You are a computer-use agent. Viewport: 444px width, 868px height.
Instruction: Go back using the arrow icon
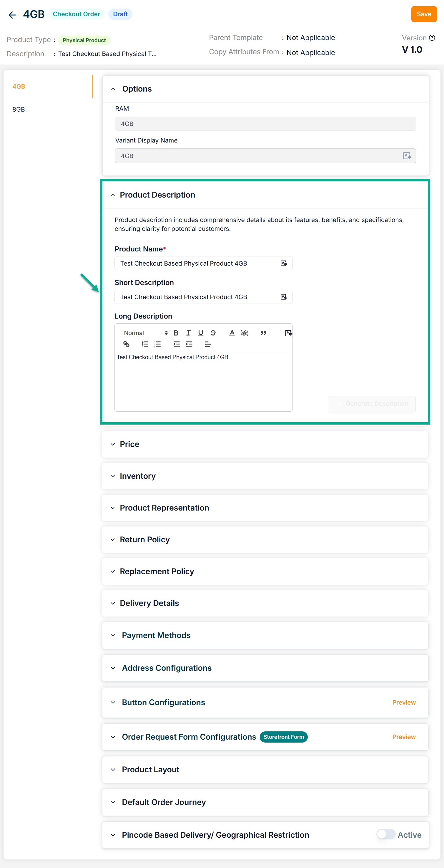point(12,14)
